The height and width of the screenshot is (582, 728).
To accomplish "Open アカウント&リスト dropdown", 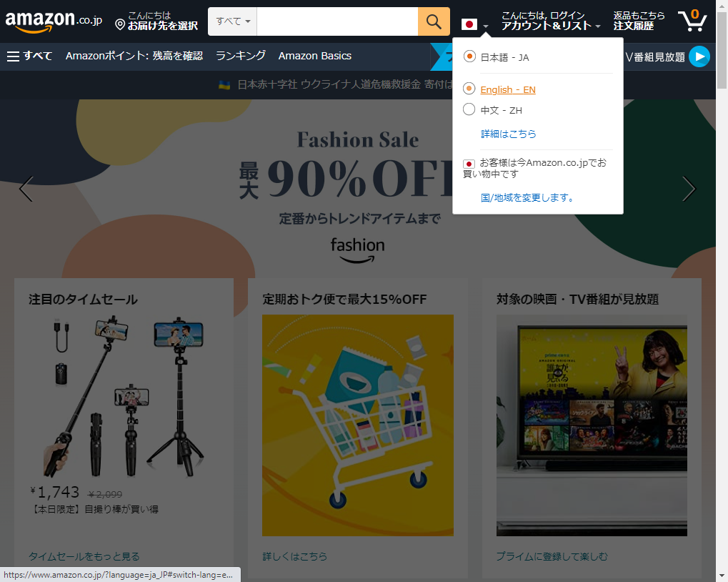I will 551,21.
